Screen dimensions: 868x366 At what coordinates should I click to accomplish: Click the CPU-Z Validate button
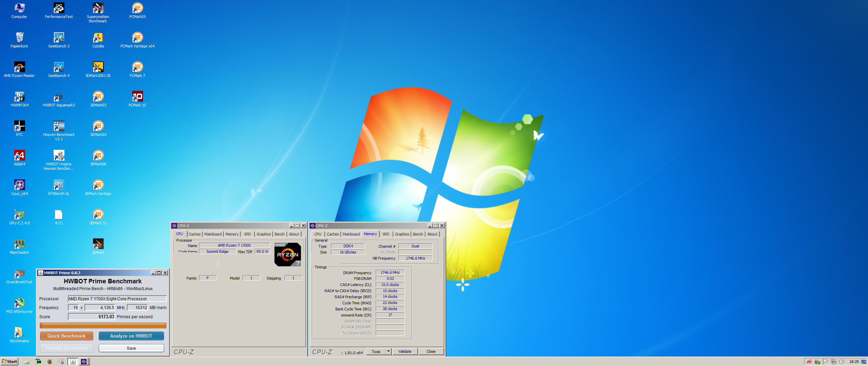(x=405, y=351)
